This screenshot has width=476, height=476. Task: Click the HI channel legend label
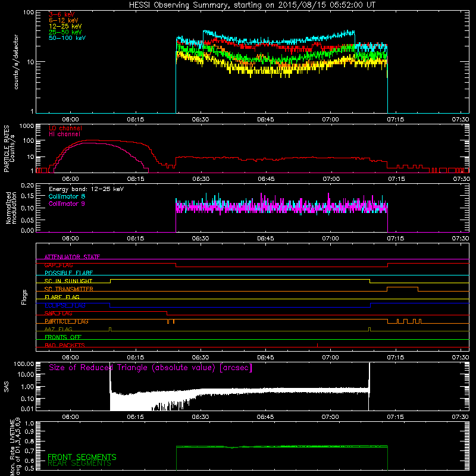pos(64,134)
